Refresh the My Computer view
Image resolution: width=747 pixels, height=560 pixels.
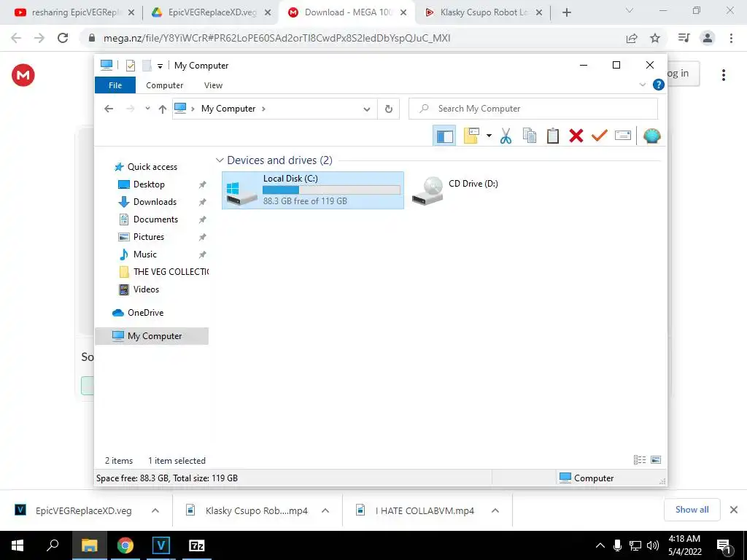[389, 109]
